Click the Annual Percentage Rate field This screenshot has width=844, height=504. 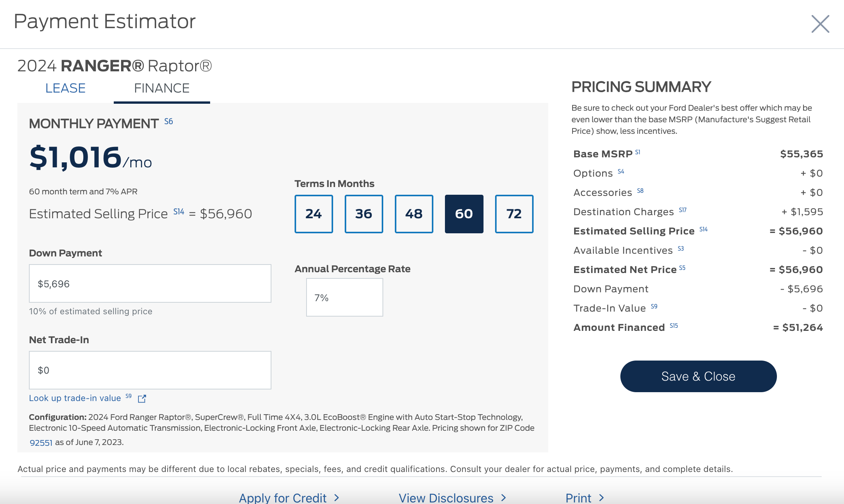pyautogui.click(x=344, y=298)
